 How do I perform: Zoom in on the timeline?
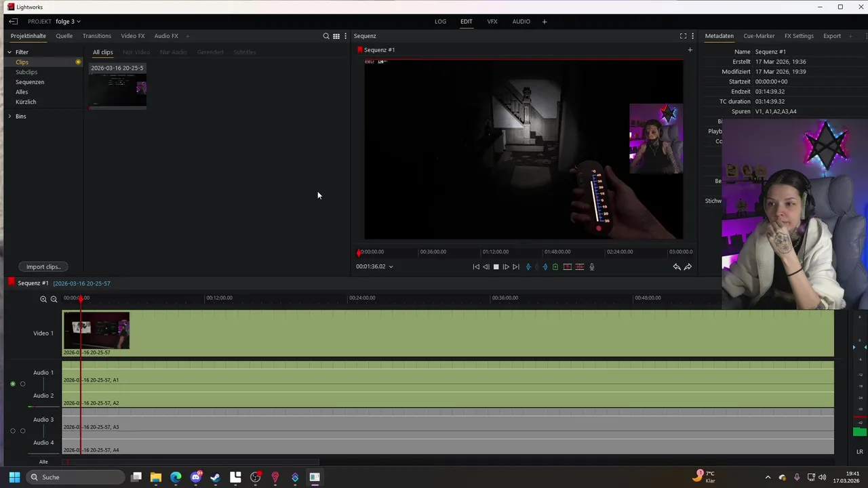[43, 299]
